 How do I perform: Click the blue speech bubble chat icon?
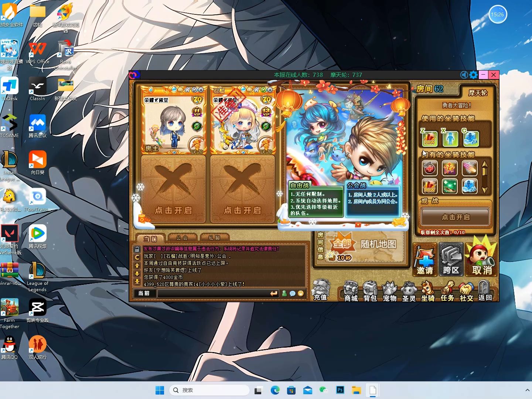(292, 293)
